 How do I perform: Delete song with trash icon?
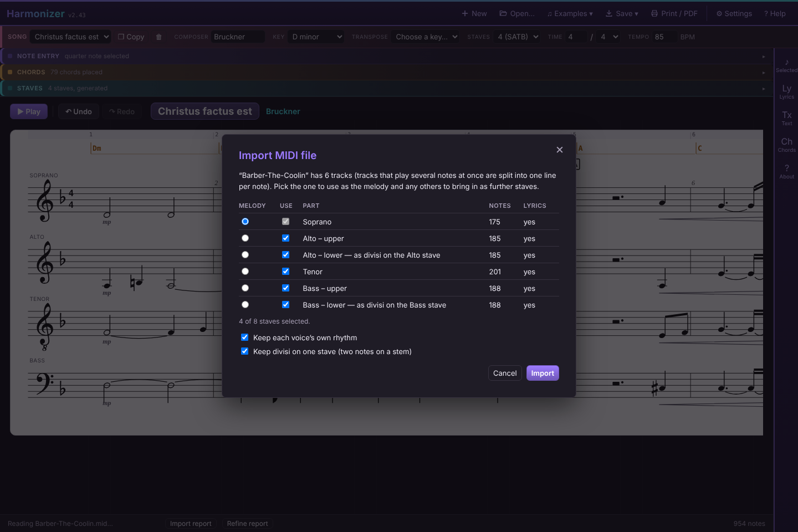click(159, 37)
